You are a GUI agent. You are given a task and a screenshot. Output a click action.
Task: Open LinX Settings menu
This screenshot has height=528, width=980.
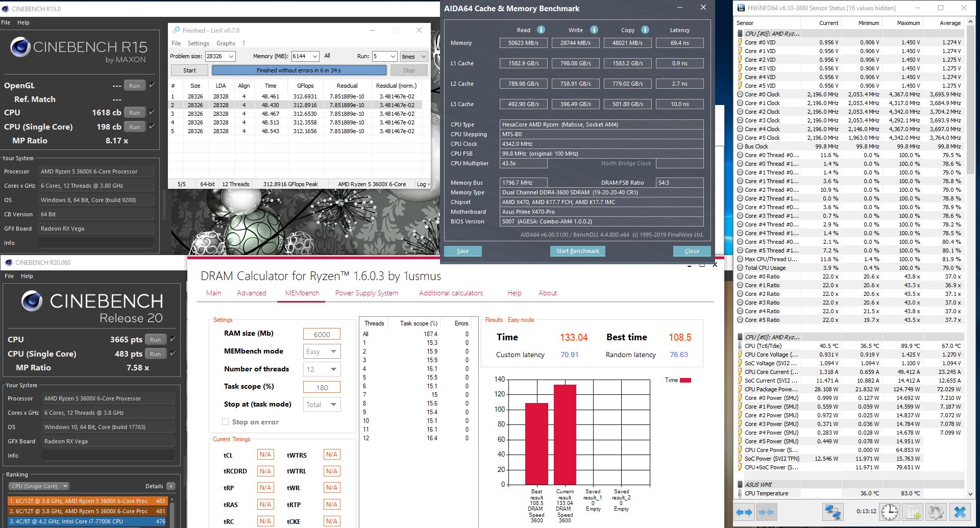click(x=198, y=43)
